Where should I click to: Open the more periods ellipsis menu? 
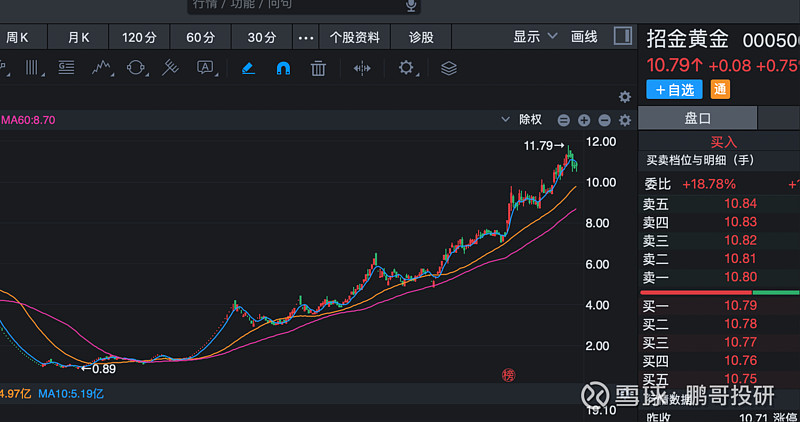coord(306,38)
